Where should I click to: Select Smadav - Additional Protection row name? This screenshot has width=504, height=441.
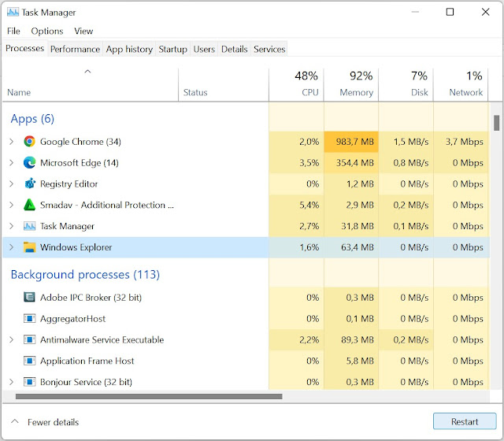click(x=107, y=205)
